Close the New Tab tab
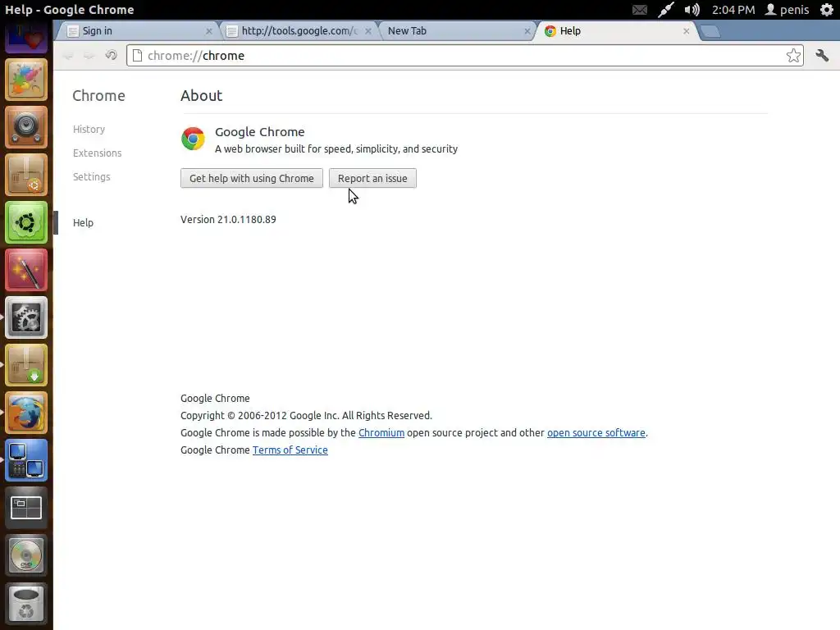 527,31
